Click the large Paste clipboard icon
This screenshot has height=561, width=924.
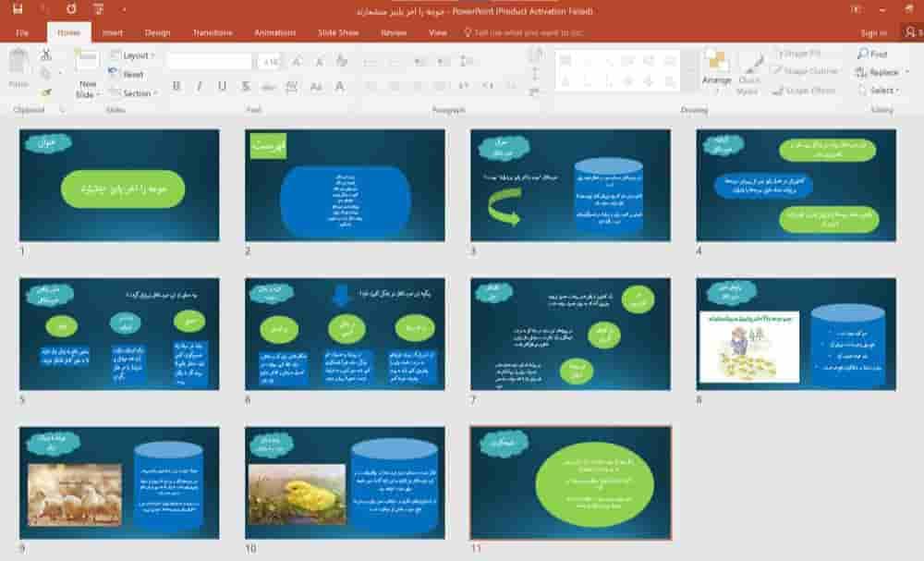[18, 63]
